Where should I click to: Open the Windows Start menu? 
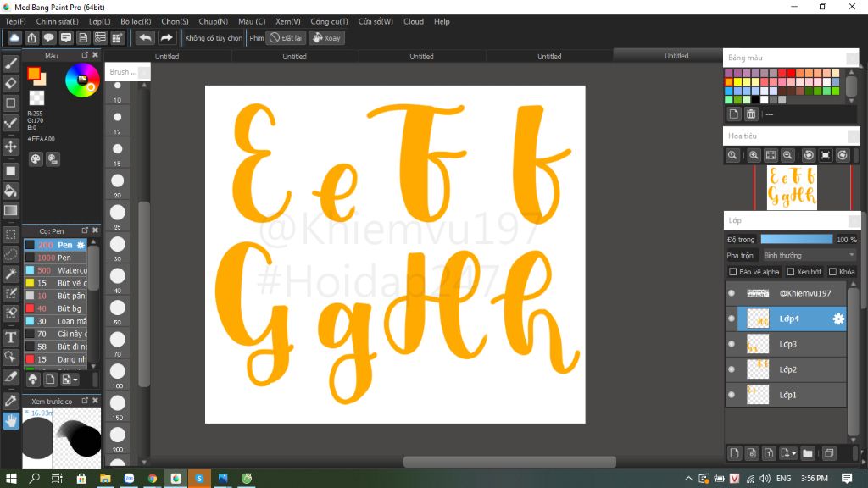(x=11, y=478)
